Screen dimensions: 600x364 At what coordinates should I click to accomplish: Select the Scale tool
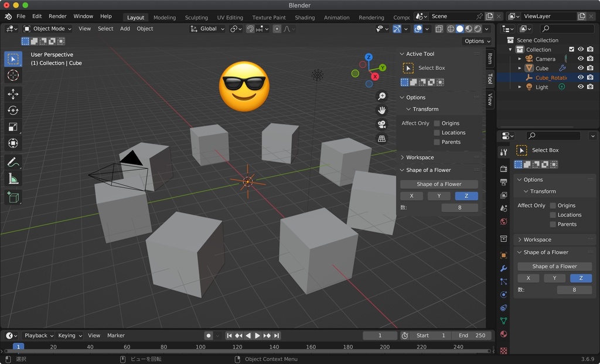click(x=13, y=126)
